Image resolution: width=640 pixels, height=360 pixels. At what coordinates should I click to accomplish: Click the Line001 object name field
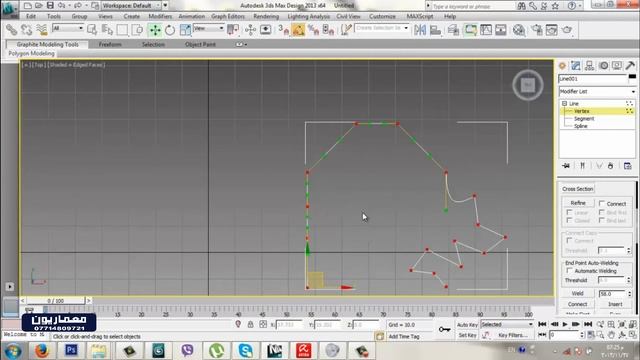click(592, 78)
